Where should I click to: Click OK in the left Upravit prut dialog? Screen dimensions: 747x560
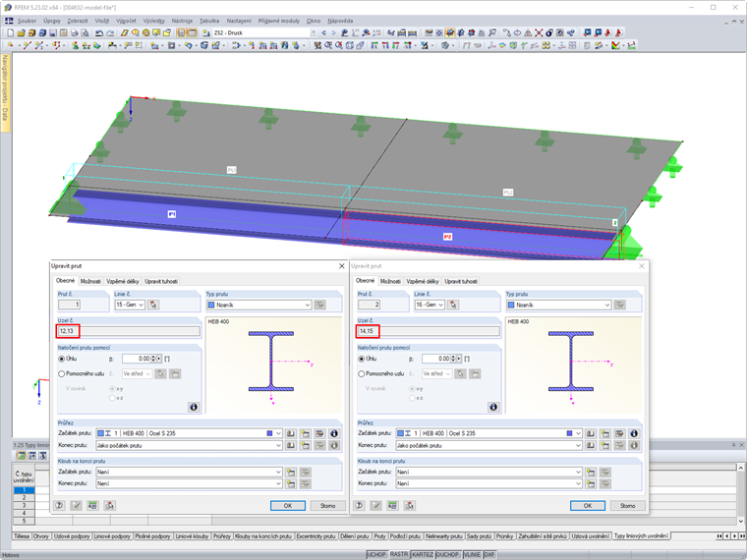(288, 506)
